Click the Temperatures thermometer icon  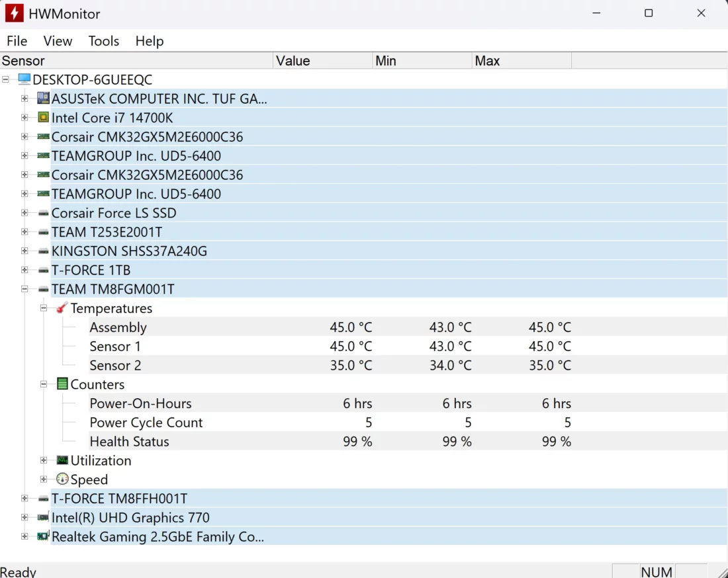(62, 308)
